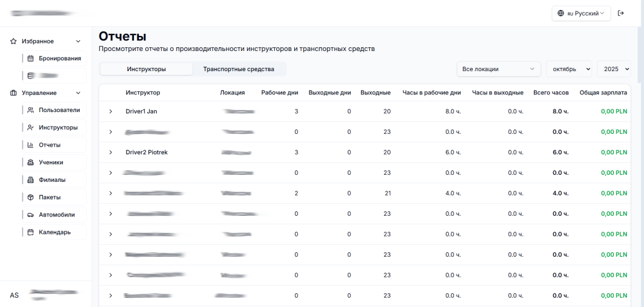The height and width of the screenshot is (307, 644).
Task: Switch to the Транспортные средства tab
Action: pos(238,69)
